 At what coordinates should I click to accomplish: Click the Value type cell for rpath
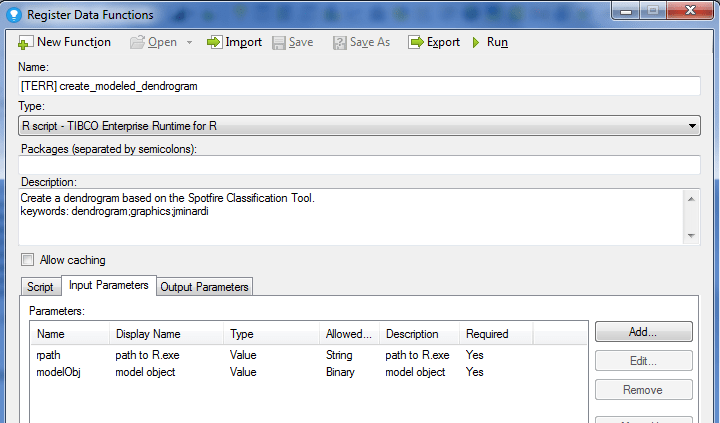click(243, 355)
